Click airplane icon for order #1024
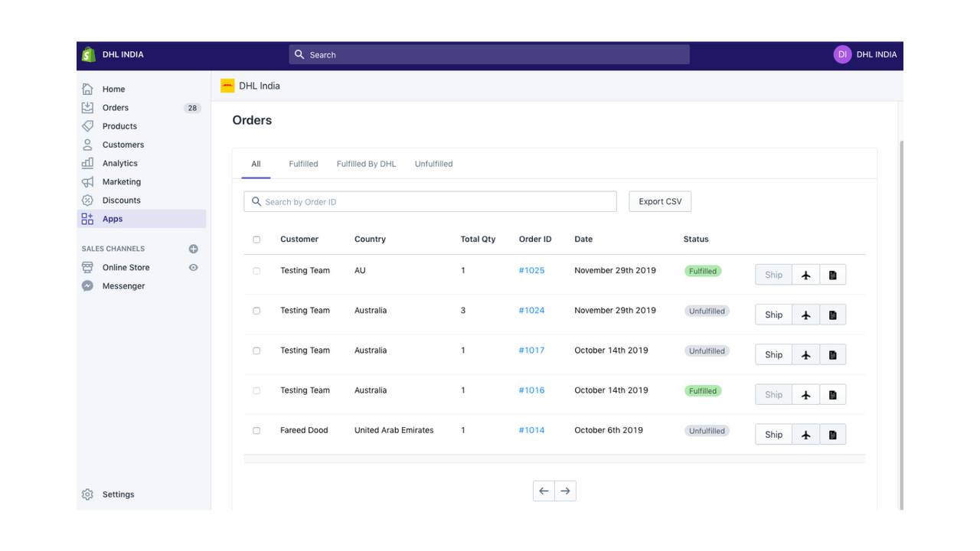The width and height of the screenshot is (980, 551). (805, 315)
